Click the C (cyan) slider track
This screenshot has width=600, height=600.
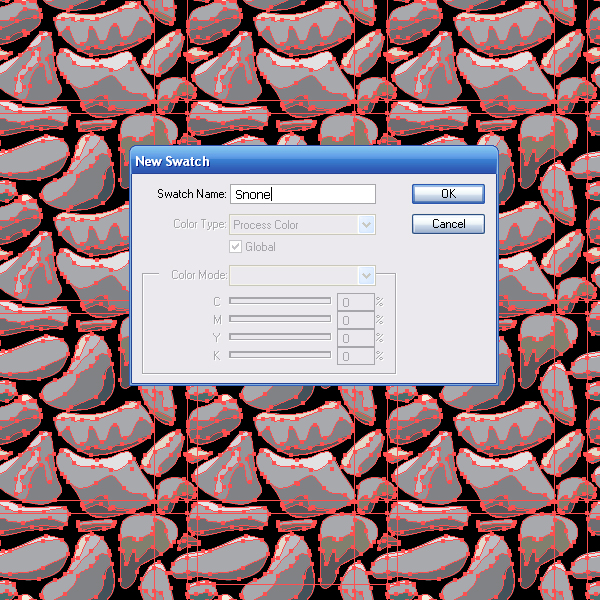point(280,301)
